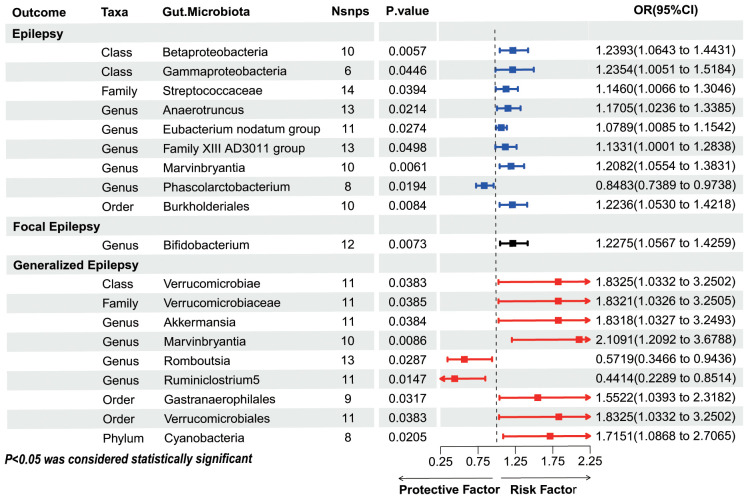The image size is (748, 499).
Task: Click the Romboutsia red square marker
Action: (x=464, y=359)
